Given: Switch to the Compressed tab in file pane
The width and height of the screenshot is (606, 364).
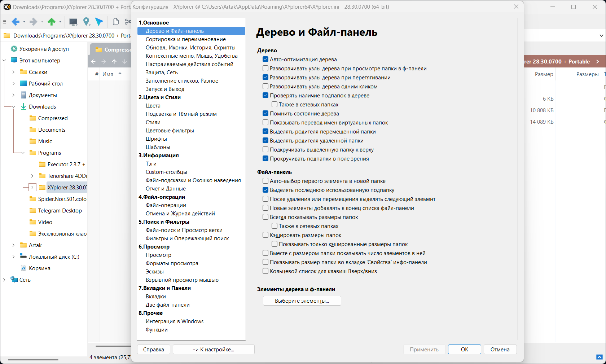Looking at the screenshot, I should point(112,50).
